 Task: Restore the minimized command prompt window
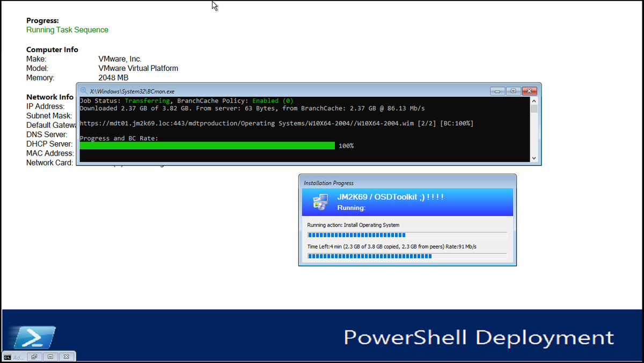pos(34,357)
